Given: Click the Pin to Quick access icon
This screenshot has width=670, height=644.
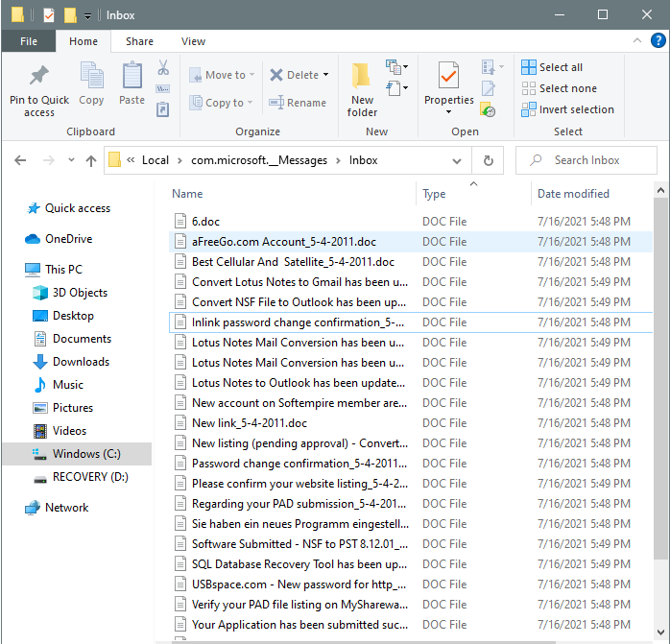Looking at the screenshot, I should click(39, 76).
